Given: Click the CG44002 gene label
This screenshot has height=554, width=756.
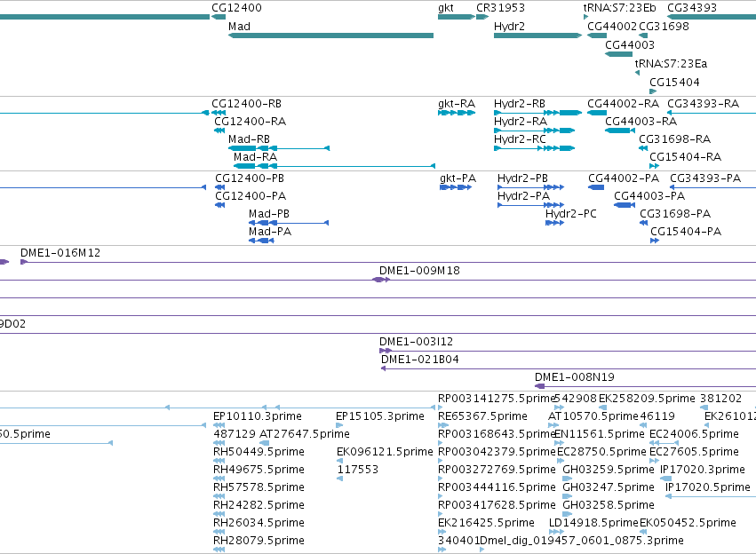Looking at the screenshot, I should [612, 27].
